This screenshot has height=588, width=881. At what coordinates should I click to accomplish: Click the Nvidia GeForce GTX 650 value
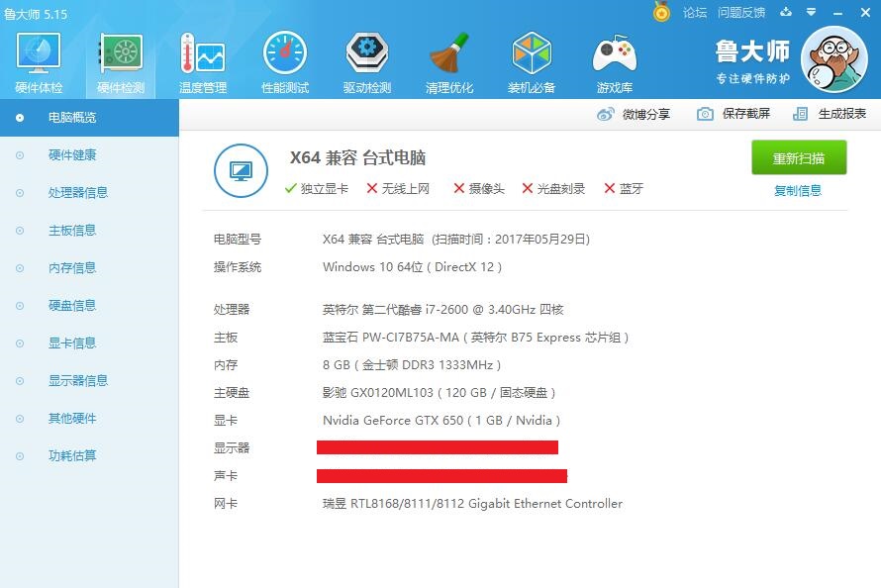441,420
